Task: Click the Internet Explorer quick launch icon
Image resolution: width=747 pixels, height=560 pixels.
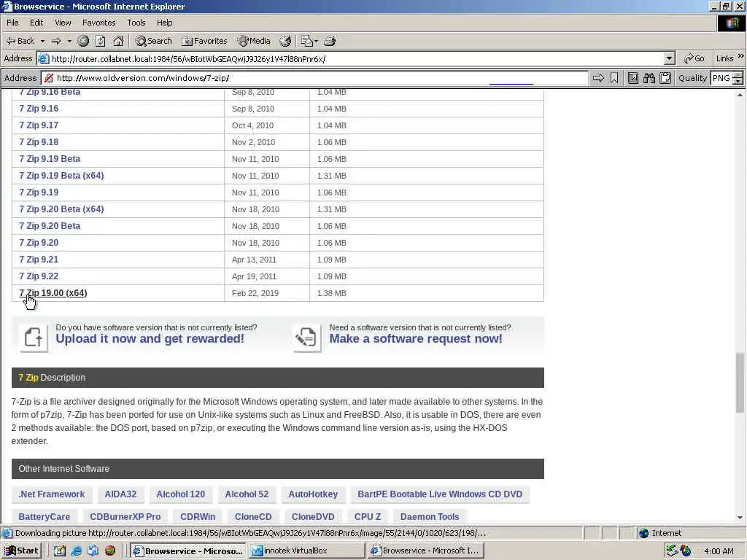Action: coord(76,551)
